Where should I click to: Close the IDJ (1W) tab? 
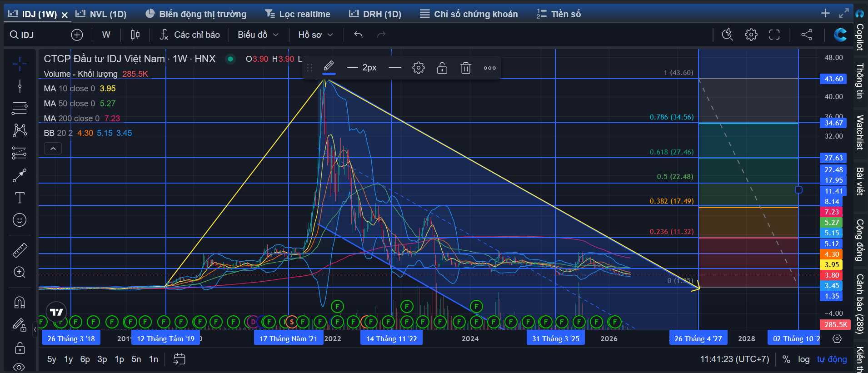point(65,15)
